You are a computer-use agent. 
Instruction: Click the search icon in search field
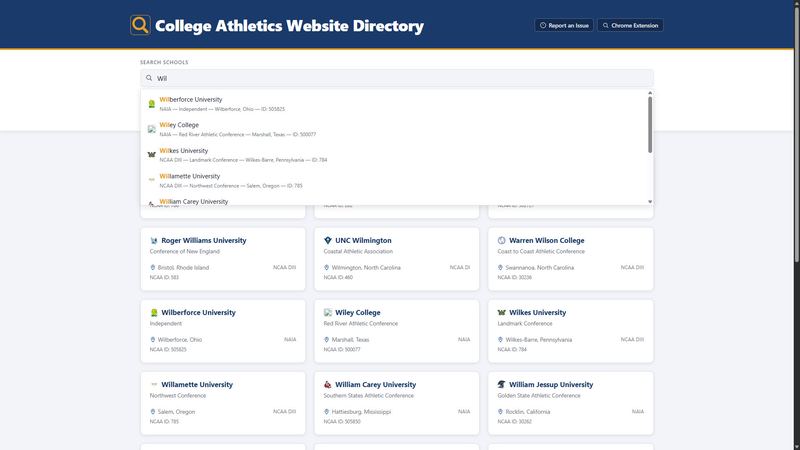pos(149,78)
